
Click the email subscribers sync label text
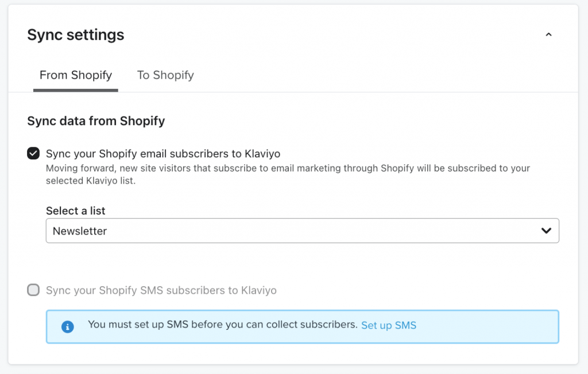coord(163,154)
